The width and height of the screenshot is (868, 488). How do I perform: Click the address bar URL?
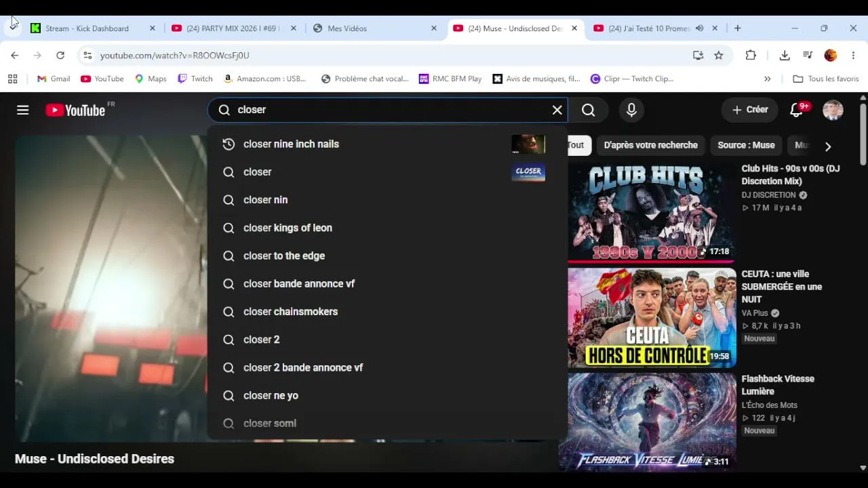click(x=175, y=56)
